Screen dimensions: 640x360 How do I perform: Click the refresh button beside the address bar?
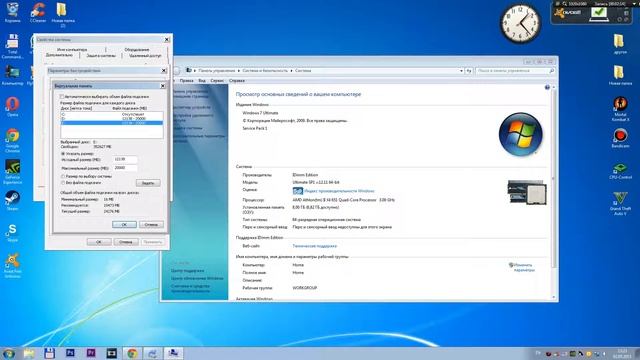469,71
